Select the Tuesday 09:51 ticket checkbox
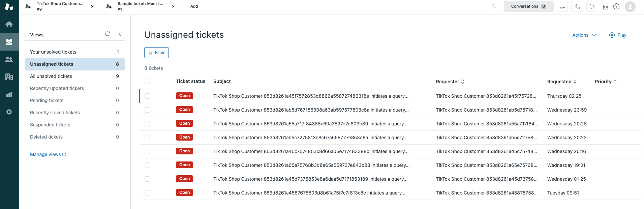The image size is (644, 209). (x=147, y=193)
